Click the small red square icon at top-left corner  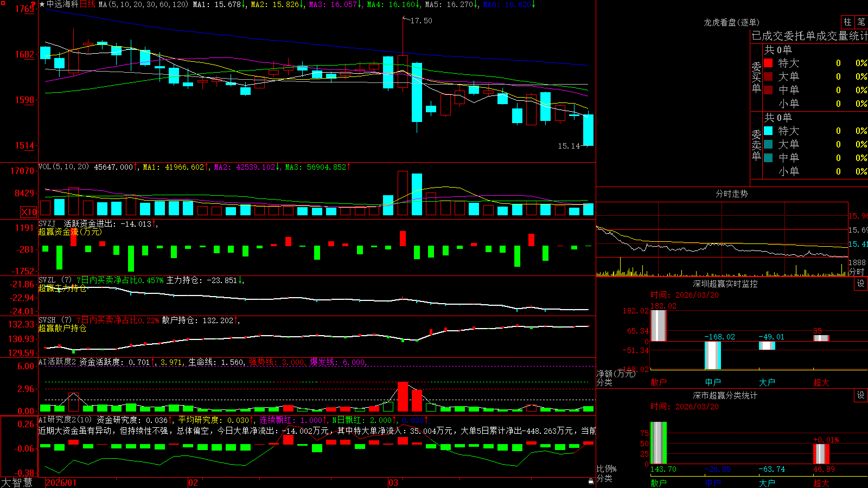pyautogui.click(x=2, y=2)
